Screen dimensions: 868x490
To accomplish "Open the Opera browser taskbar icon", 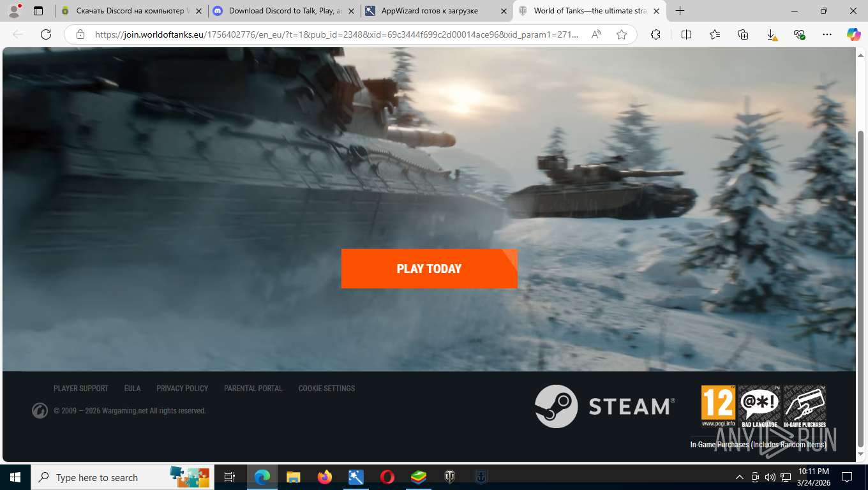I will [387, 477].
